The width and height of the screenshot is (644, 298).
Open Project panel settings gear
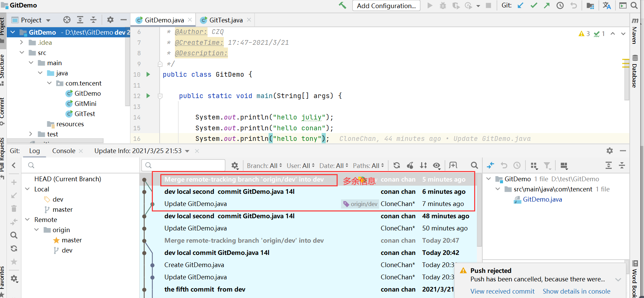tap(110, 20)
